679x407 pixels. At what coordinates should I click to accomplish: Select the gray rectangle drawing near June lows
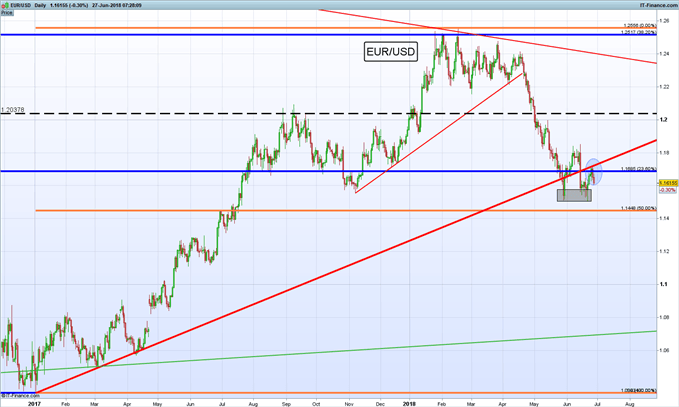point(574,195)
